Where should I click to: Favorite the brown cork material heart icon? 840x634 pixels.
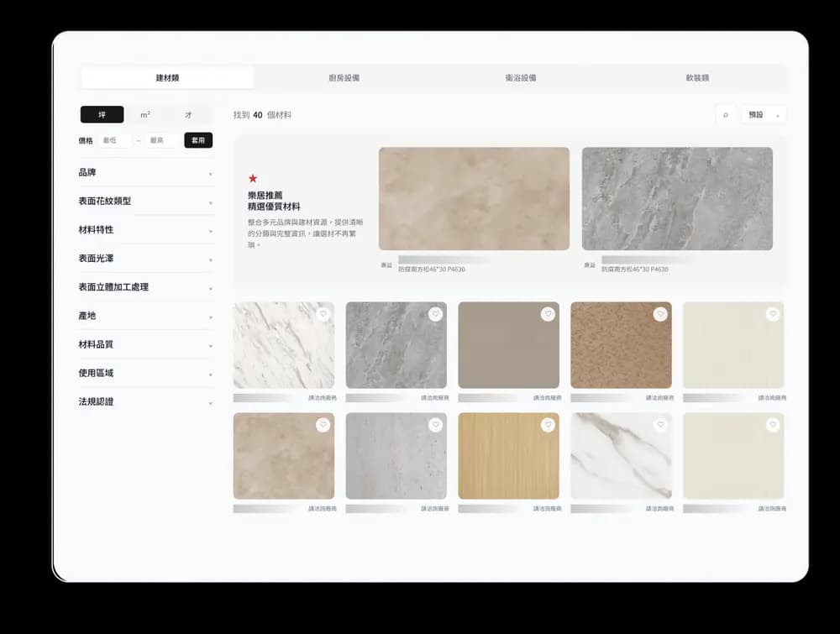pos(660,314)
